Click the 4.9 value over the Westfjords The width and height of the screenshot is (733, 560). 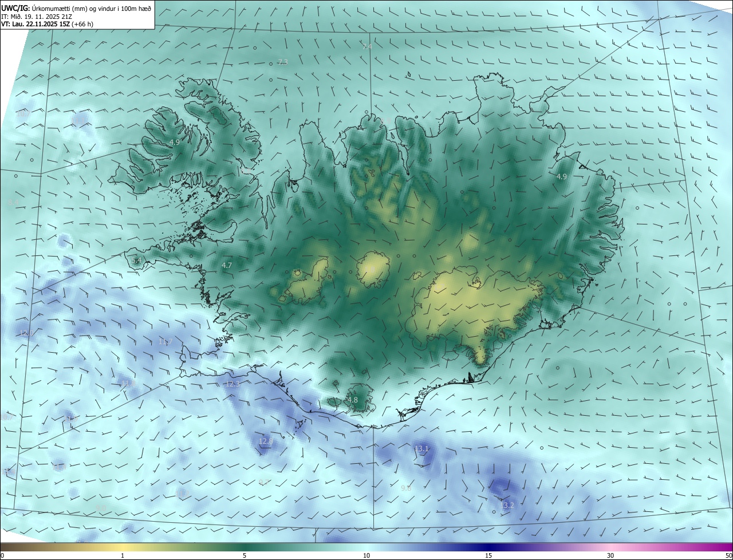point(175,142)
